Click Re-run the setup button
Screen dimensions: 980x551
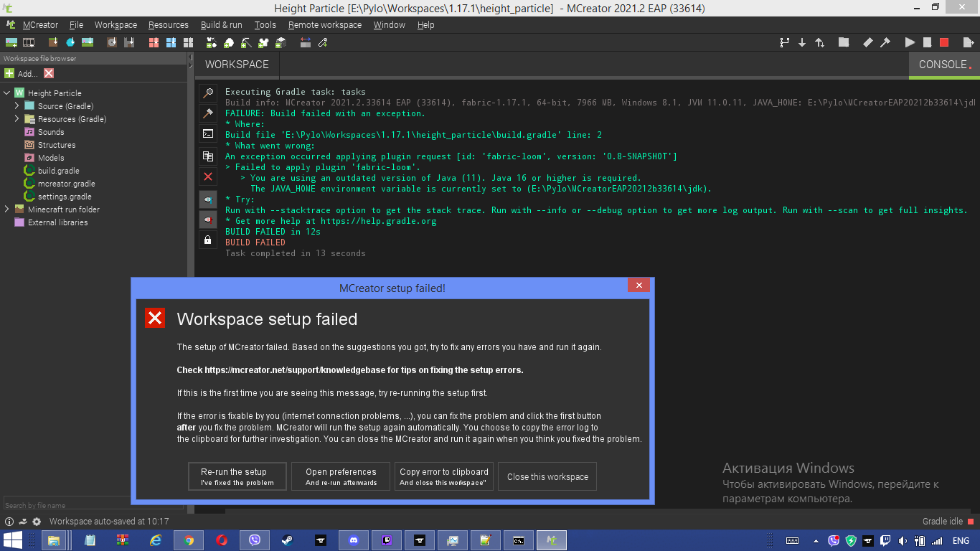tap(237, 476)
